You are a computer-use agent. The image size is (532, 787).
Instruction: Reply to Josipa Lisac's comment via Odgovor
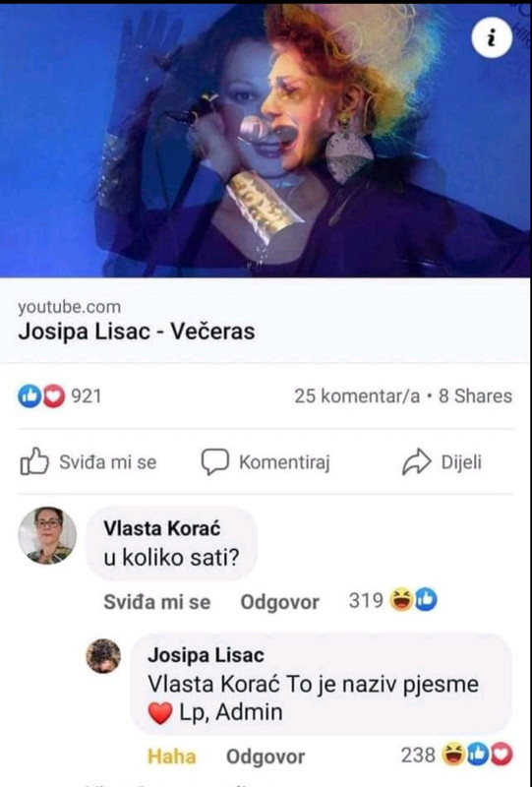point(266,757)
